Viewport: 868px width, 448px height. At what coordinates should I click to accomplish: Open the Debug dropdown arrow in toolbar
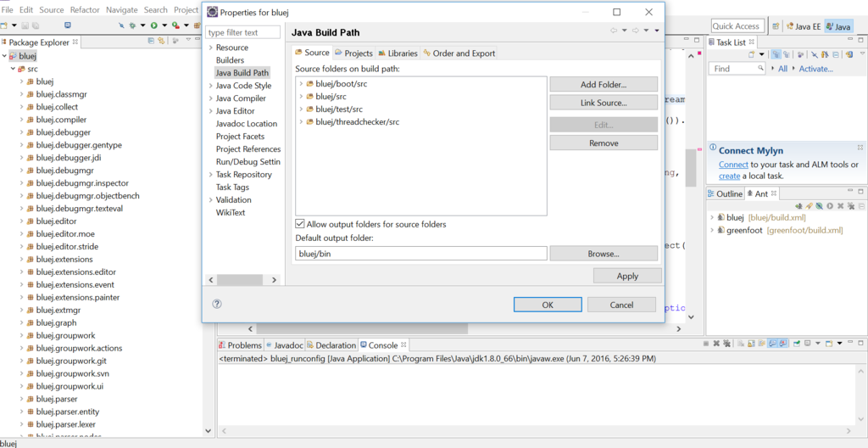tap(142, 25)
